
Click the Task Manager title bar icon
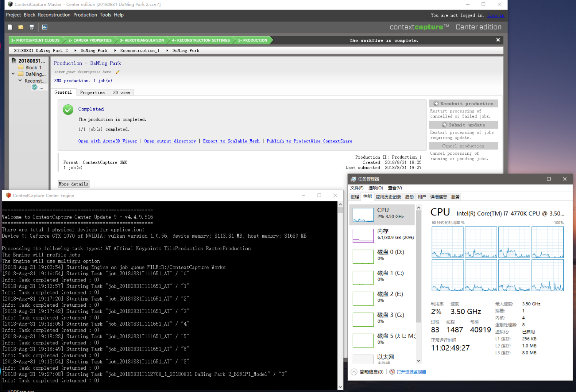[x=353, y=179]
